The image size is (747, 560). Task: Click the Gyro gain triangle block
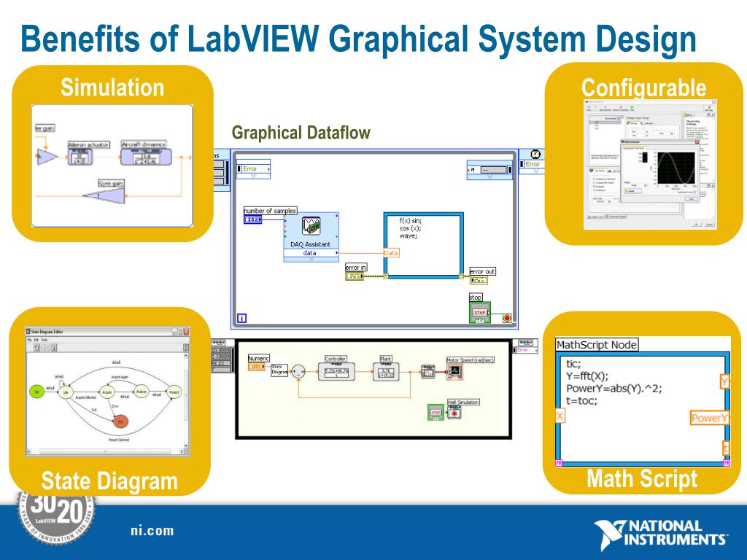pos(105,195)
